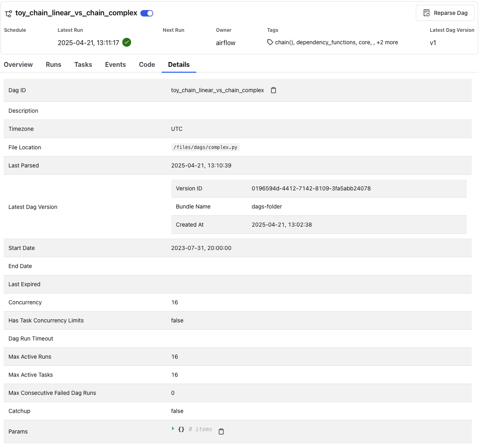Viewport: 483px width, 448px height.
Task: Switch to the Runs tab
Action: pos(53,64)
